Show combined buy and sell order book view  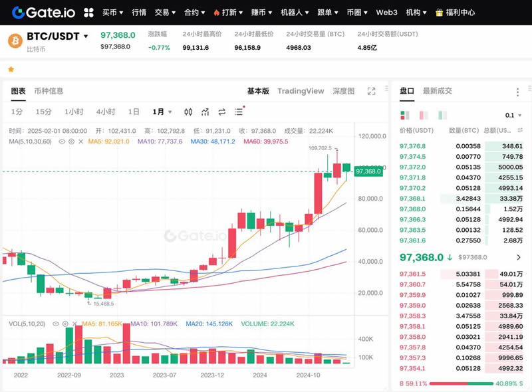click(405, 116)
